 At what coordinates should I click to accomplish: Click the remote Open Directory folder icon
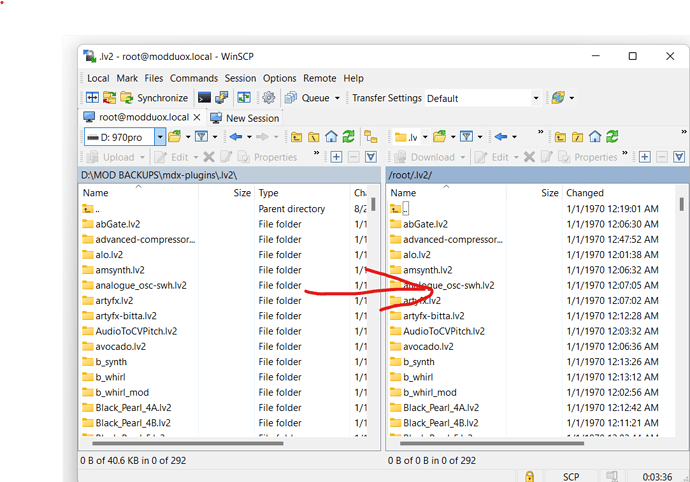(439, 137)
